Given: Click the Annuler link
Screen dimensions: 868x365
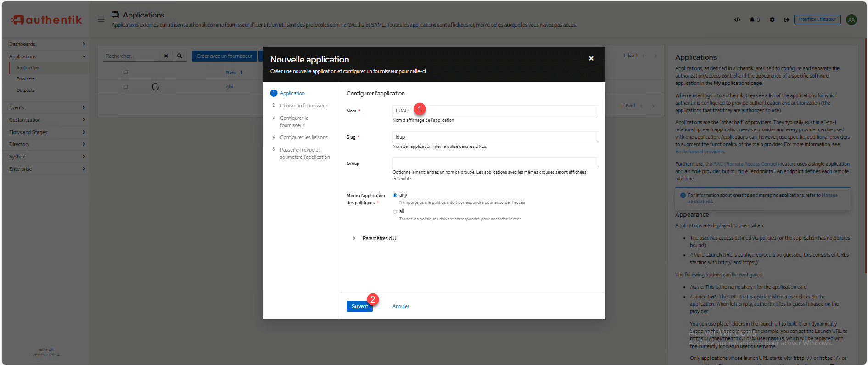Looking at the screenshot, I should 401,306.
